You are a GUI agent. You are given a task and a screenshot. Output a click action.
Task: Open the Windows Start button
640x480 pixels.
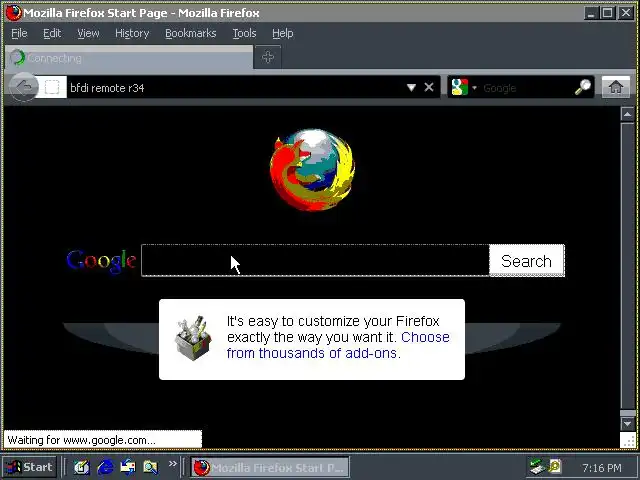[x=29, y=467]
